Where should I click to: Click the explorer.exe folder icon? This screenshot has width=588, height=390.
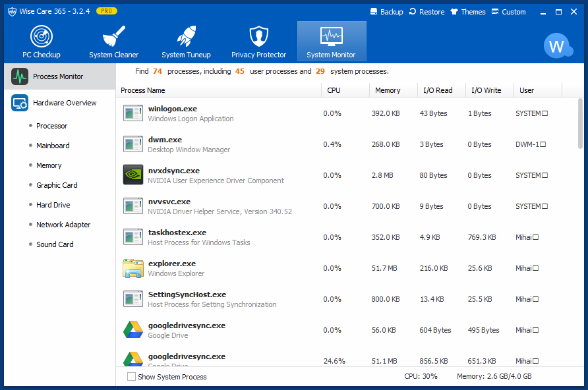(x=133, y=268)
